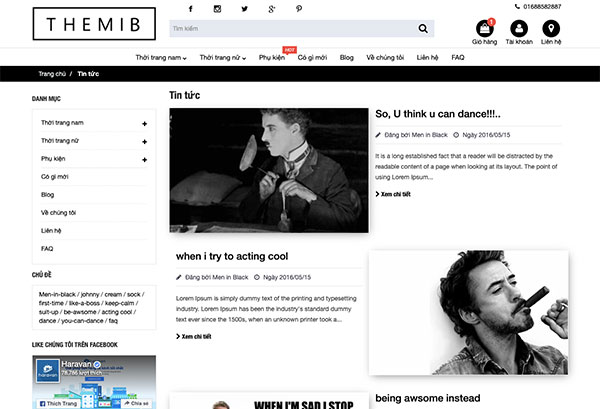
Task: Open the Twitter social icon in header
Action: pyautogui.click(x=245, y=9)
